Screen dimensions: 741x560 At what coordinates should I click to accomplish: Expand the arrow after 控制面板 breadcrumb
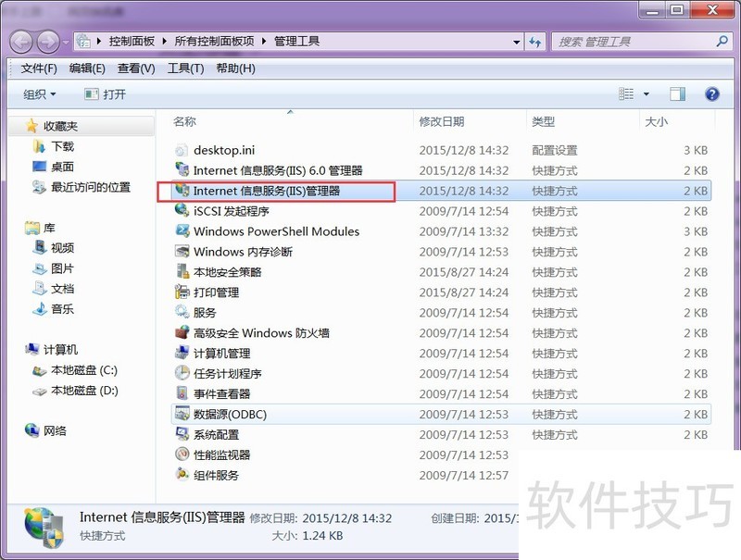pos(164,42)
